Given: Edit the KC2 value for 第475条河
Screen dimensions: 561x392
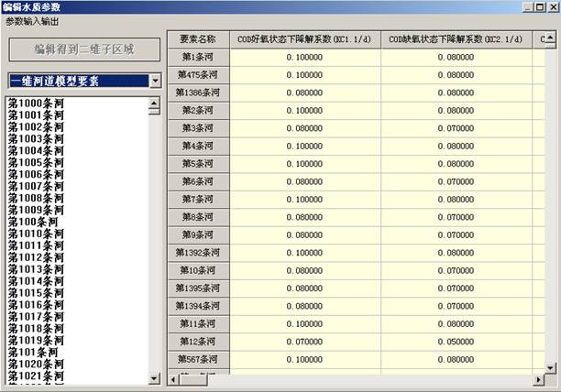Looking at the screenshot, I should coord(455,75).
